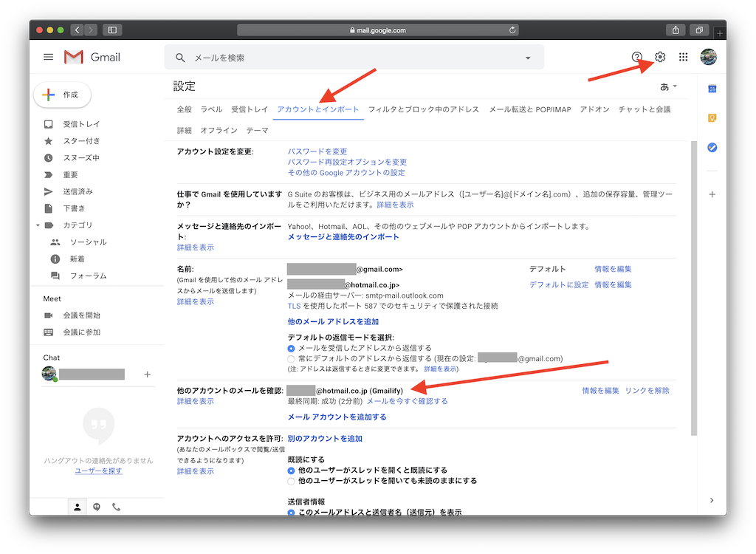Open the Gmail main menu hamburger icon

pyautogui.click(x=48, y=57)
